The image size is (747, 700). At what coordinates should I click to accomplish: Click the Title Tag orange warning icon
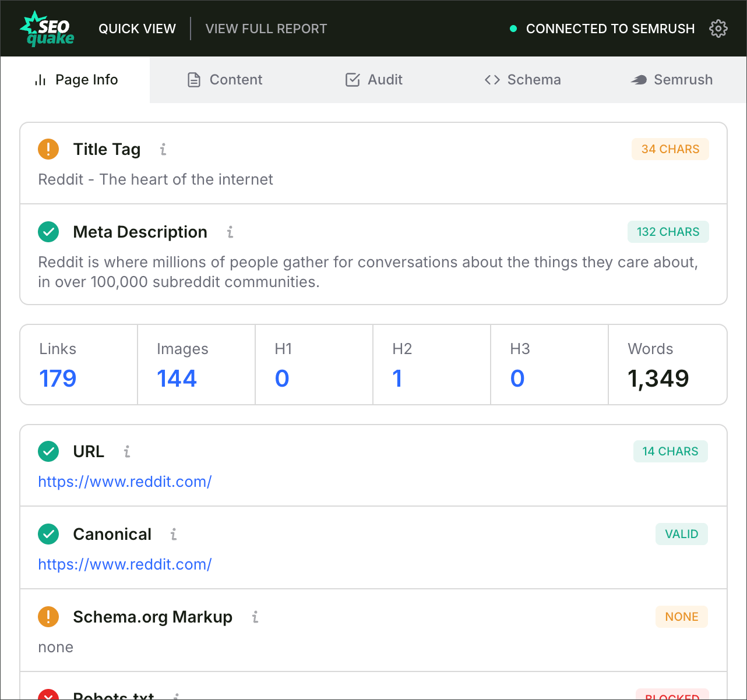(48, 149)
